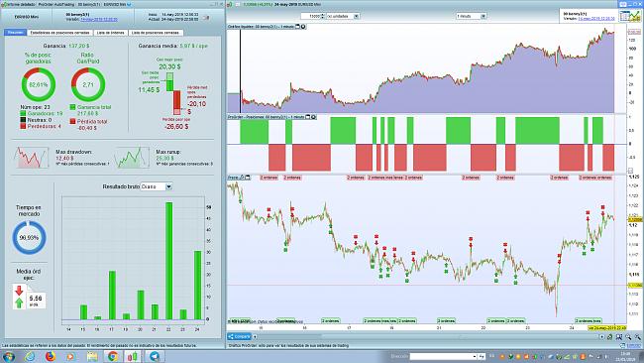
Task: Click the Precio panel window icon
Action: click(x=248, y=178)
